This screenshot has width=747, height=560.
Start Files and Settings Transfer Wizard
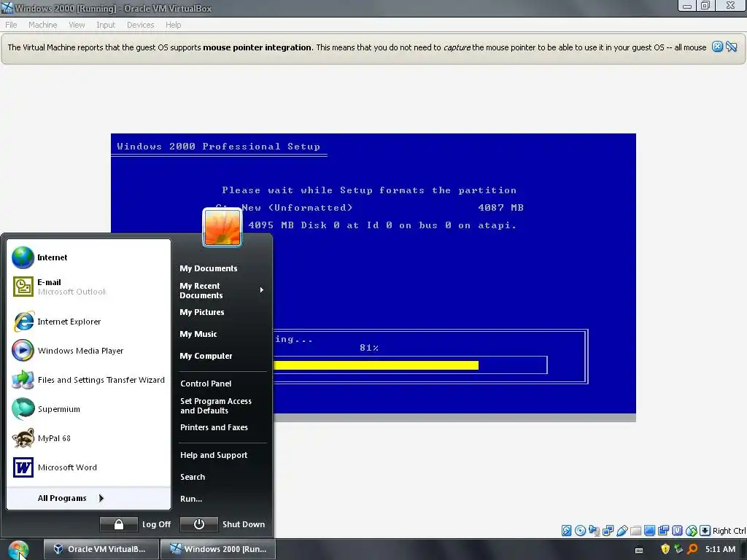coord(89,380)
